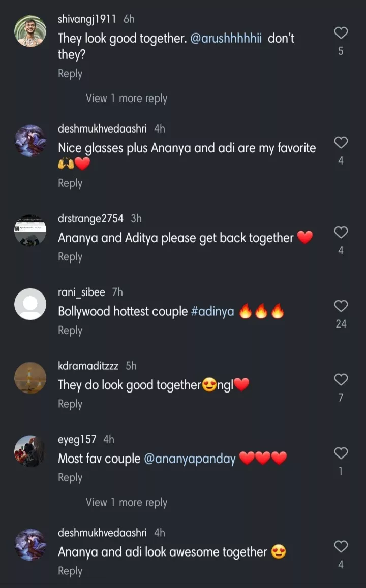
Task: Reply to rani_sibee's comment
Action: coord(70,330)
